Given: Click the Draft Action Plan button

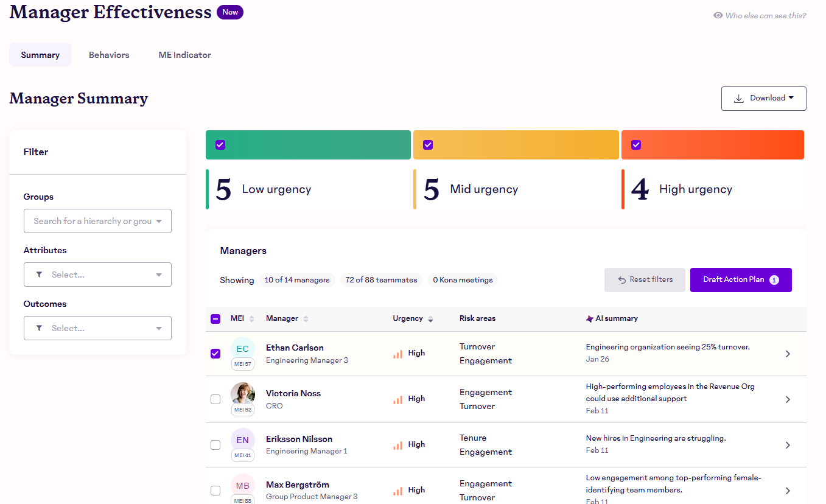Looking at the screenshot, I should pyautogui.click(x=740, y=280).
